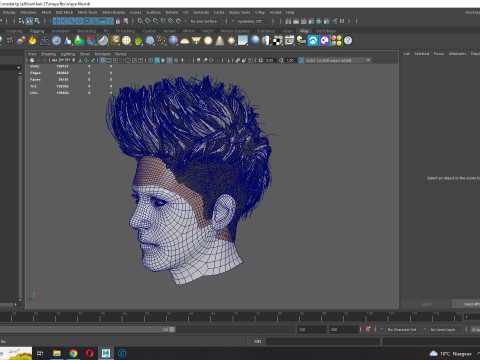This screenshot has height=360, width=480.
Task: Click the viewport exposure value field
Action: 270,60
